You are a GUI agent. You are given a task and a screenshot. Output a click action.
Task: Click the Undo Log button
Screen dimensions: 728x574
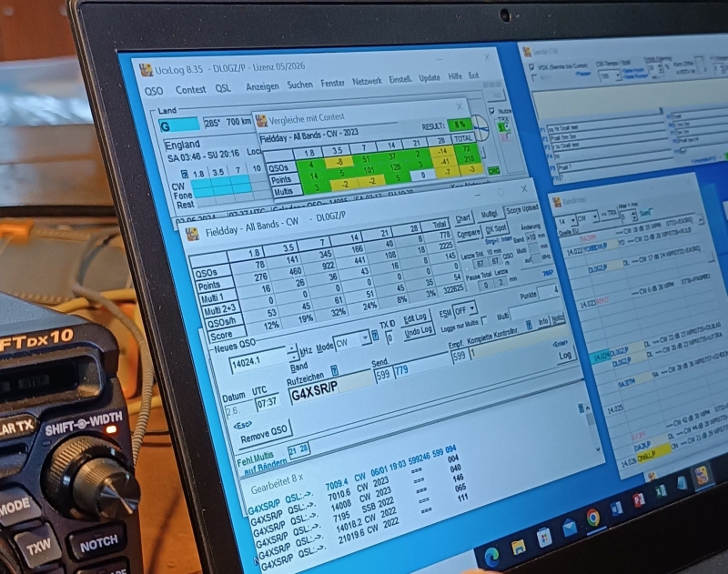(418, 332)
